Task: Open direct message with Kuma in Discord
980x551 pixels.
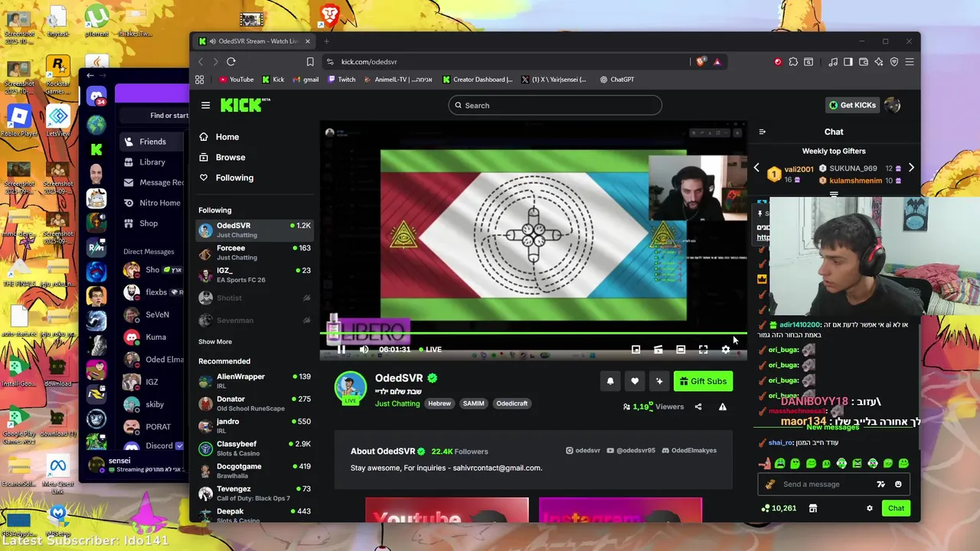Action: (x=152, y=337)
